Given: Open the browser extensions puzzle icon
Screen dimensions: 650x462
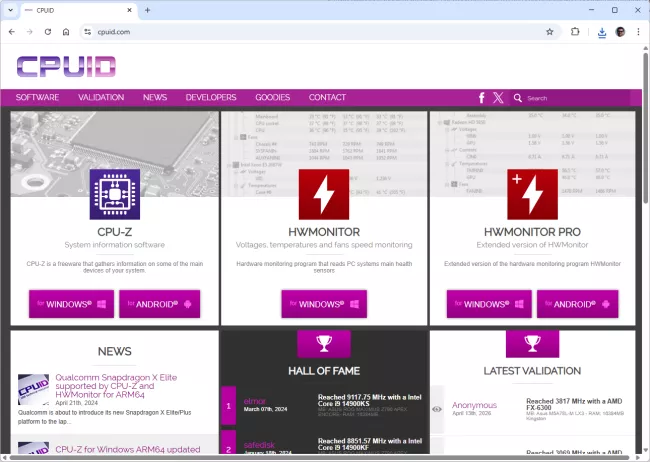Looking at the screenshot, I should tap(575, 32).
